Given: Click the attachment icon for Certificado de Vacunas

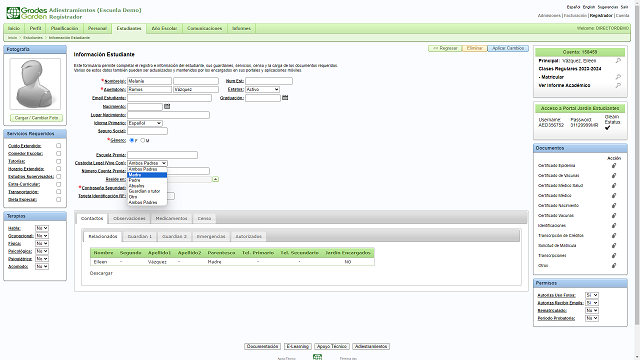Looking at the screenshot, I should (613, 176).
